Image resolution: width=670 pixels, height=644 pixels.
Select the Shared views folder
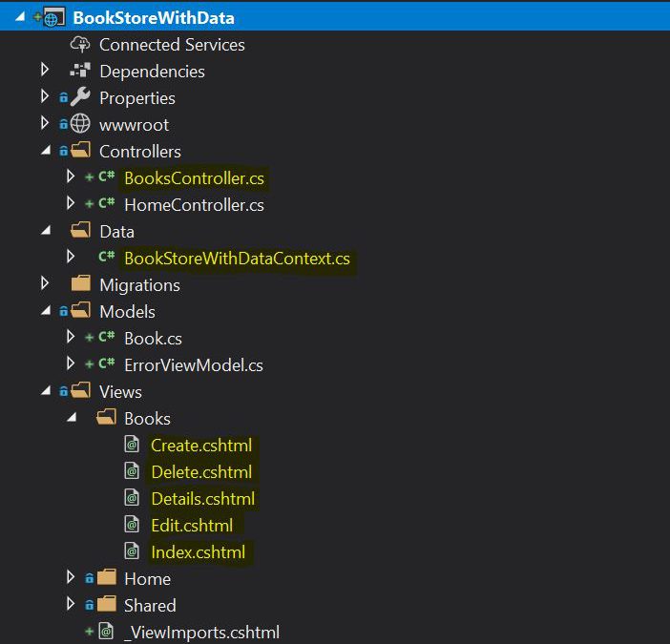click(150, 605)
